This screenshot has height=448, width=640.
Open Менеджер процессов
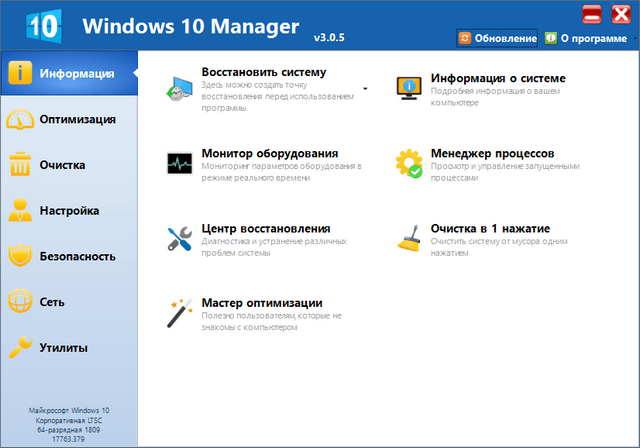(493, 153)
